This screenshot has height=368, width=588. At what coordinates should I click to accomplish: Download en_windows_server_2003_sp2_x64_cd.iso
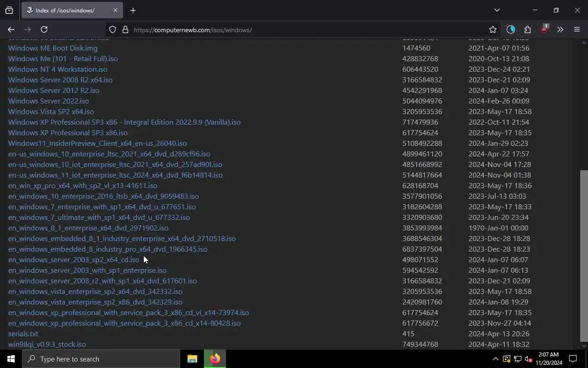73,259
